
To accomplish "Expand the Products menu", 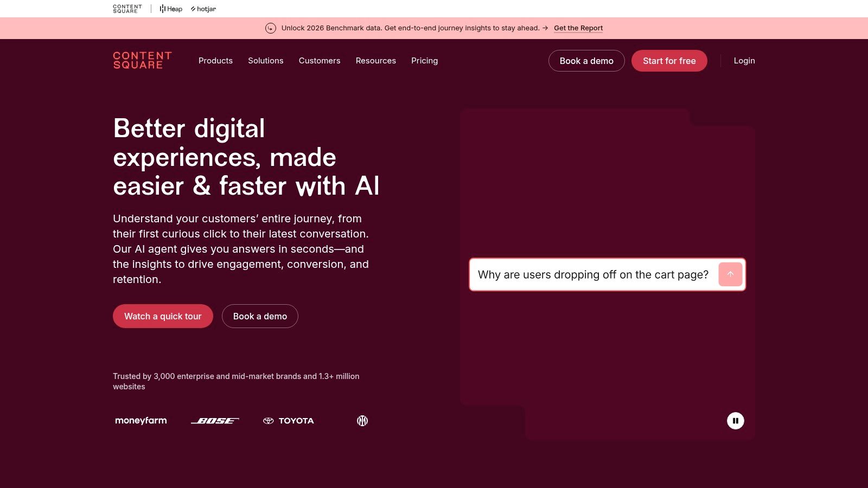I will click(215, 61).
